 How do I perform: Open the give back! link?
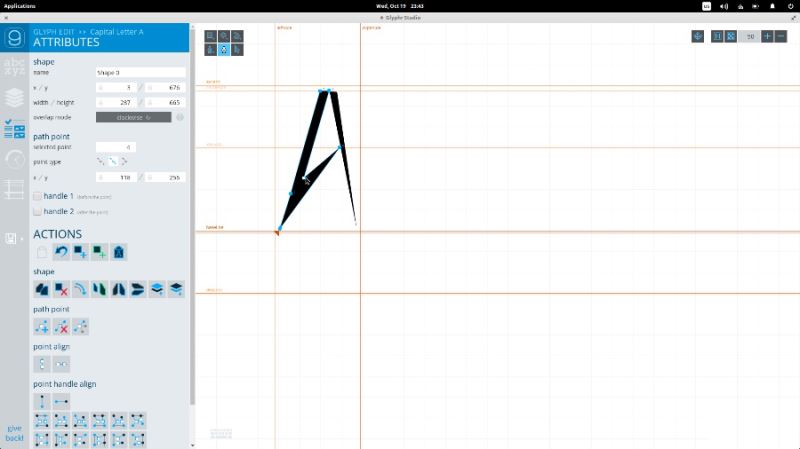[14, 433]
